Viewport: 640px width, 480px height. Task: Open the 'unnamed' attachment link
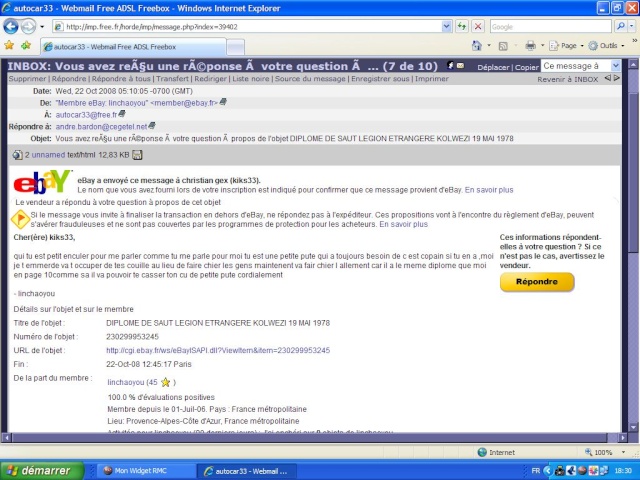[48, 155]
